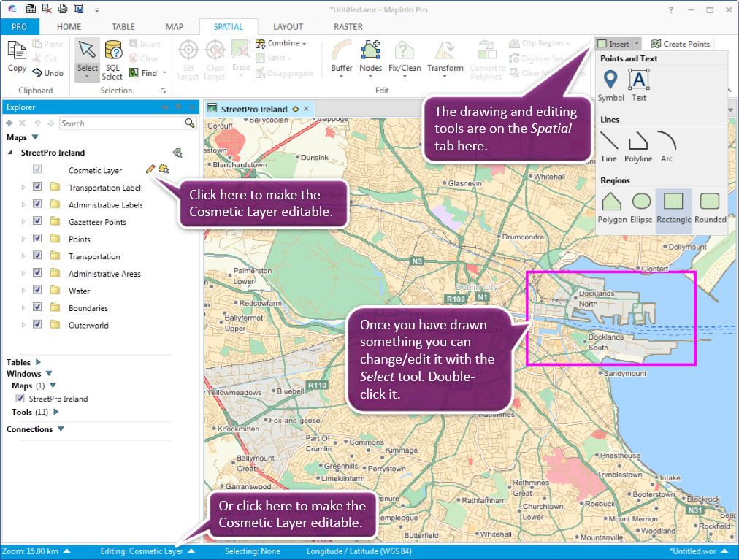The image size is (739, 560).
Task: Toggle Transportation Labels layer checkbox
Action: [x=37, y=186]
